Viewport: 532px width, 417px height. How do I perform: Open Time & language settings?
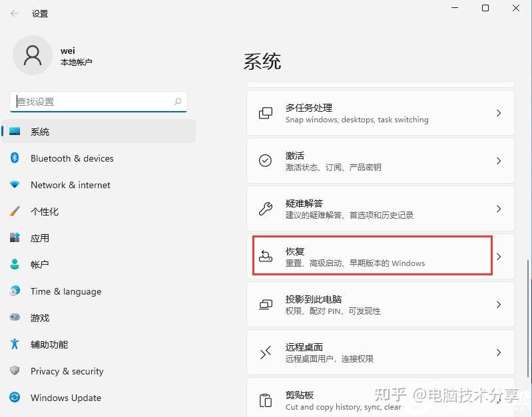[66, 291]
